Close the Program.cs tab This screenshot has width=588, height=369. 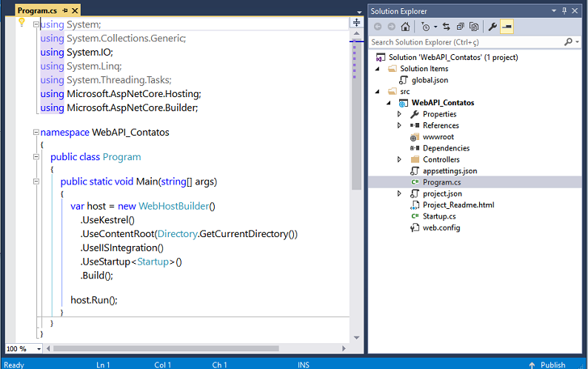pos(75,10)
